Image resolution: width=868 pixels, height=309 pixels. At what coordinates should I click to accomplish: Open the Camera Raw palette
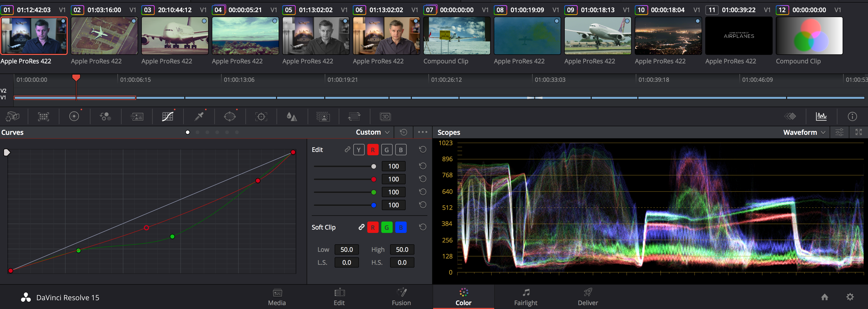12,116
